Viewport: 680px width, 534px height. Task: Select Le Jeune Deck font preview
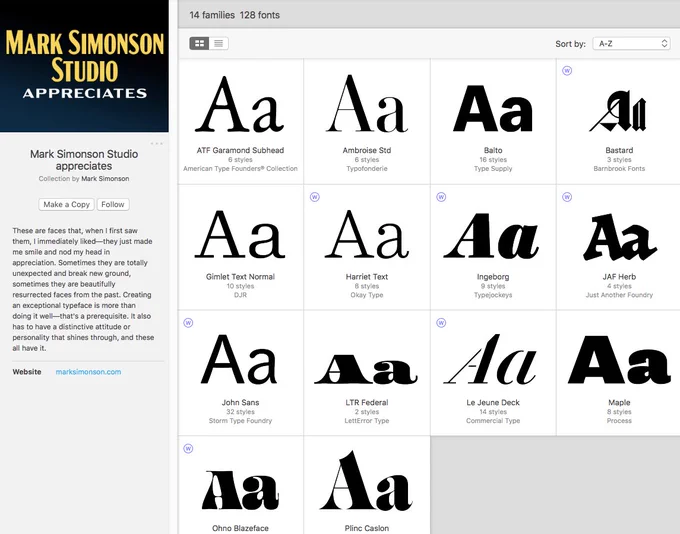[x=490, y=359]
